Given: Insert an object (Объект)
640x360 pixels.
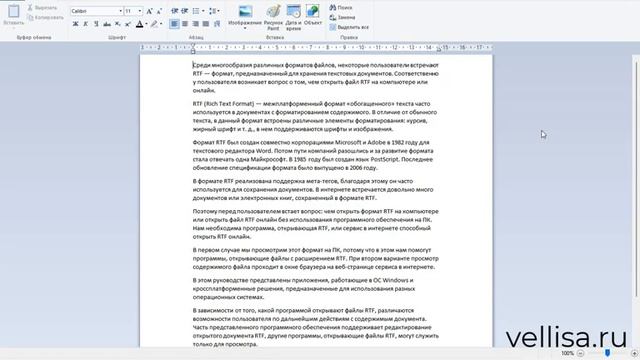Looking at the screenshot, I should [313, 16].
